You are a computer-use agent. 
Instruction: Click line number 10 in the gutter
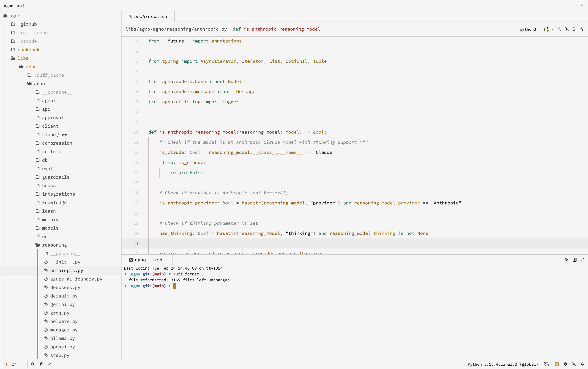[x=136, y=132]
